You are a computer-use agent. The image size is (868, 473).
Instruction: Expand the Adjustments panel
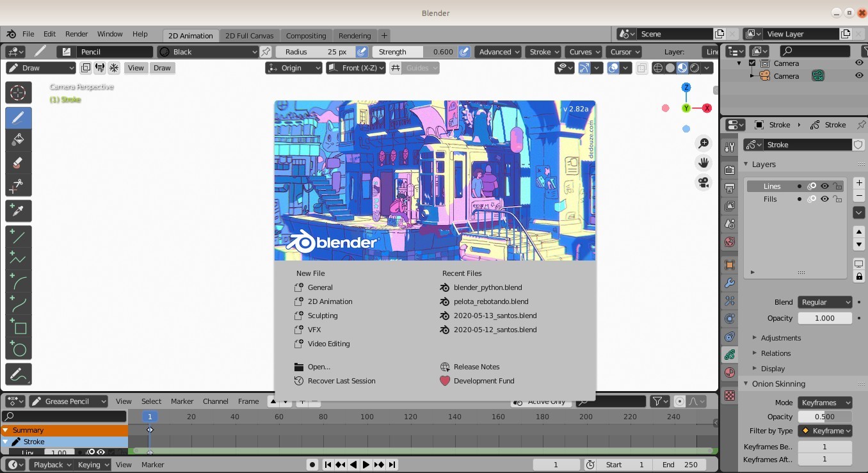(780, 338)
